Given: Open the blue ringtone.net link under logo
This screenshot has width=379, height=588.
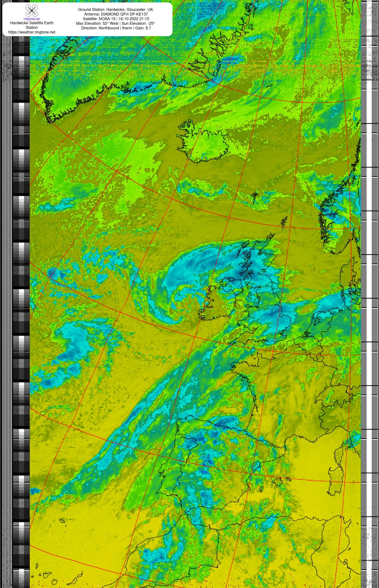Looking at the screenshot, I should point(32,19).
